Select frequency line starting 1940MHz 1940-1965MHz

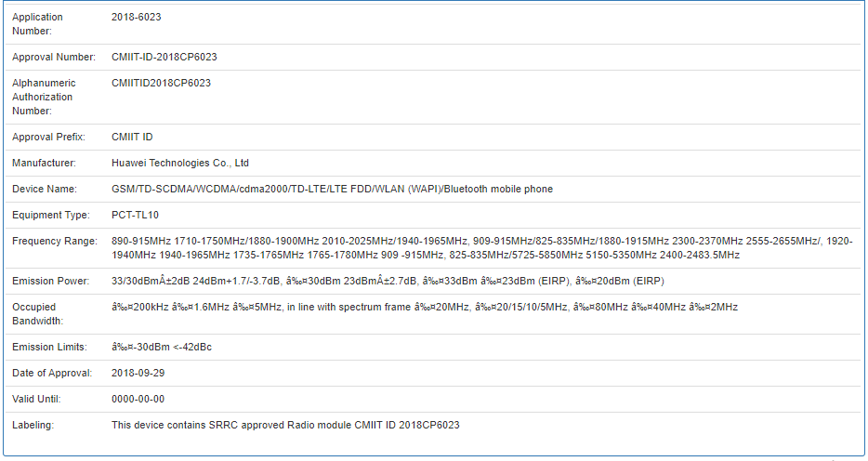pyautogui.click(x=426, y=255)
